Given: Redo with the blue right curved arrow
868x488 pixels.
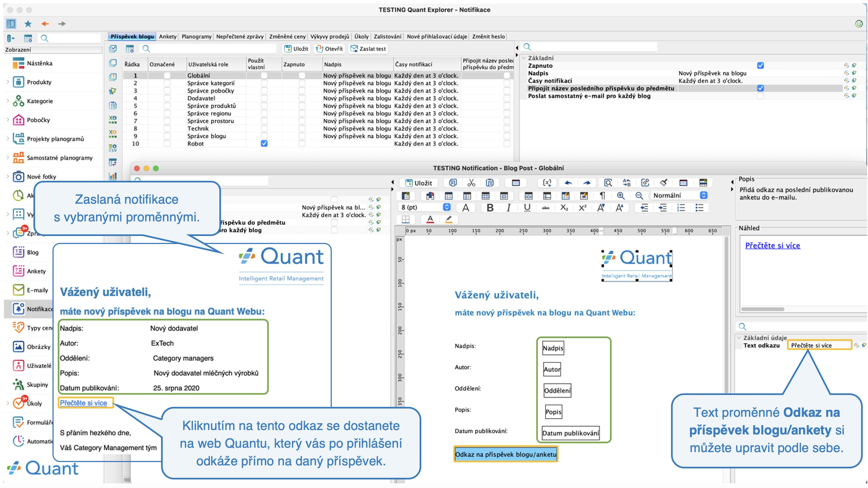Looking at the screenshot, I should click(x=587, y=183).
